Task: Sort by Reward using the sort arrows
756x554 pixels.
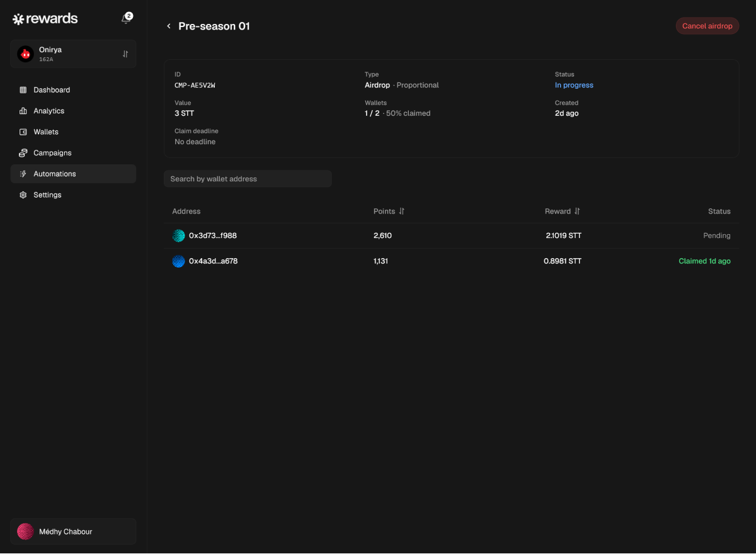Action: tap(577, 212)
